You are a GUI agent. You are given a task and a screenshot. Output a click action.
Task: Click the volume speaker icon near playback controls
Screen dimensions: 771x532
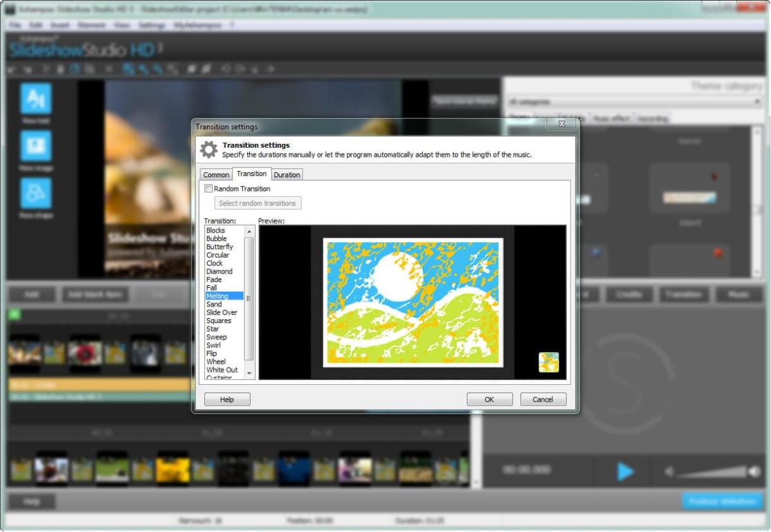click(669, 471)
